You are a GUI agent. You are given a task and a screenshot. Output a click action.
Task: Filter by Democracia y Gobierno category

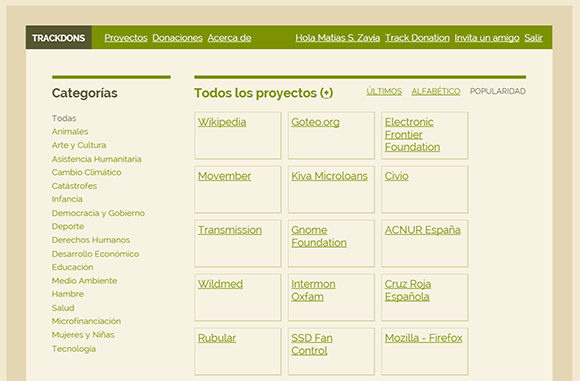click(x=98, y=213)
